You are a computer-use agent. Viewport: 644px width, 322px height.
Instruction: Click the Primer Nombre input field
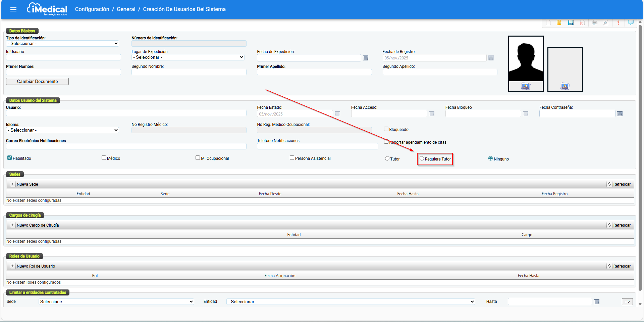63,72
